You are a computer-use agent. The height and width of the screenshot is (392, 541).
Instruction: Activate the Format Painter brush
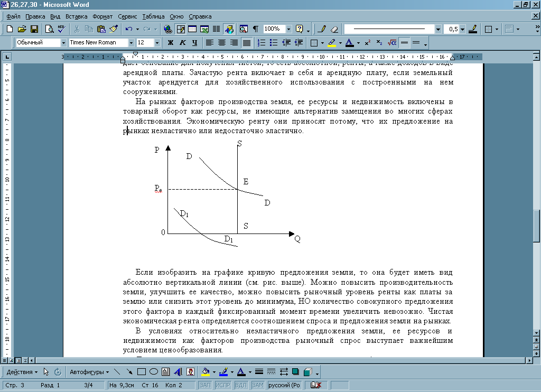(x=114, y=29)
